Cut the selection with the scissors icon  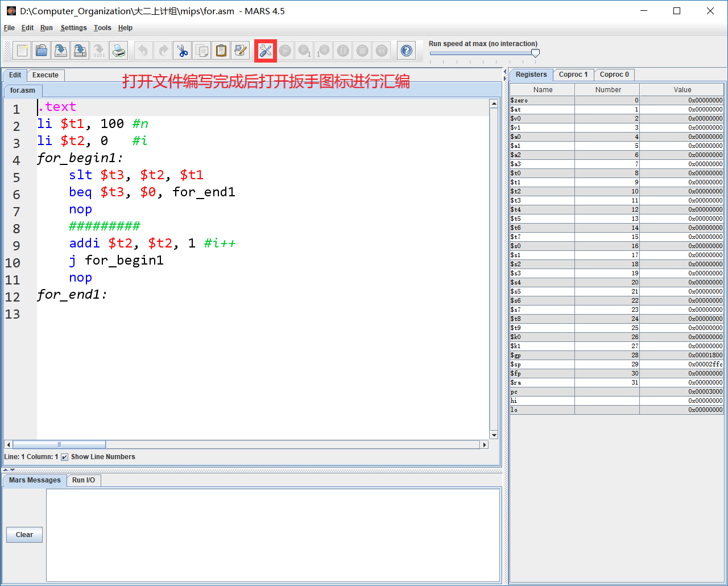click(x=183, y=51)
